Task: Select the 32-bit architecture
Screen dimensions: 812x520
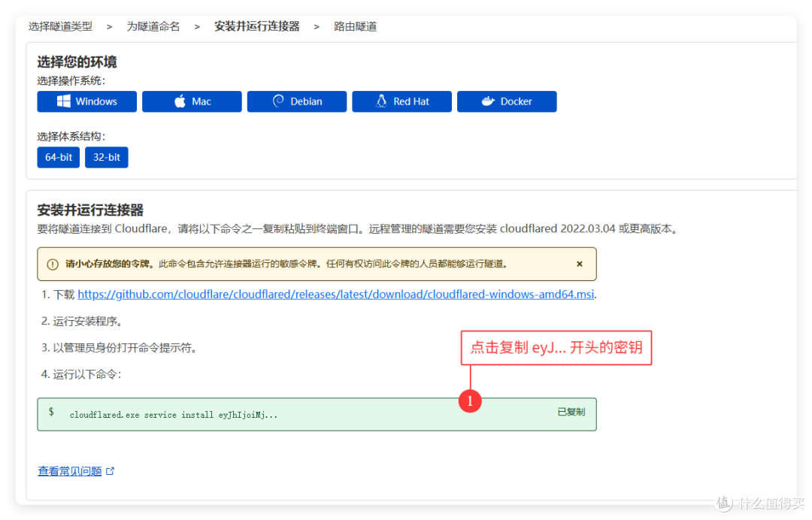Action: coord(107,157)
